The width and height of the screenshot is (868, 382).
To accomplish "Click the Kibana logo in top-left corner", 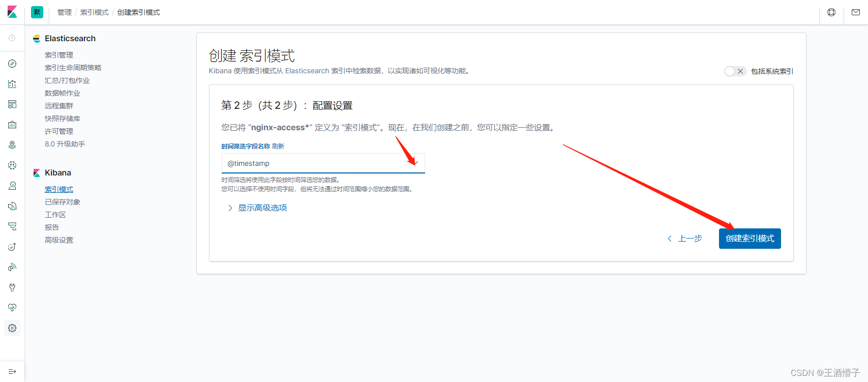I will 12,12.
